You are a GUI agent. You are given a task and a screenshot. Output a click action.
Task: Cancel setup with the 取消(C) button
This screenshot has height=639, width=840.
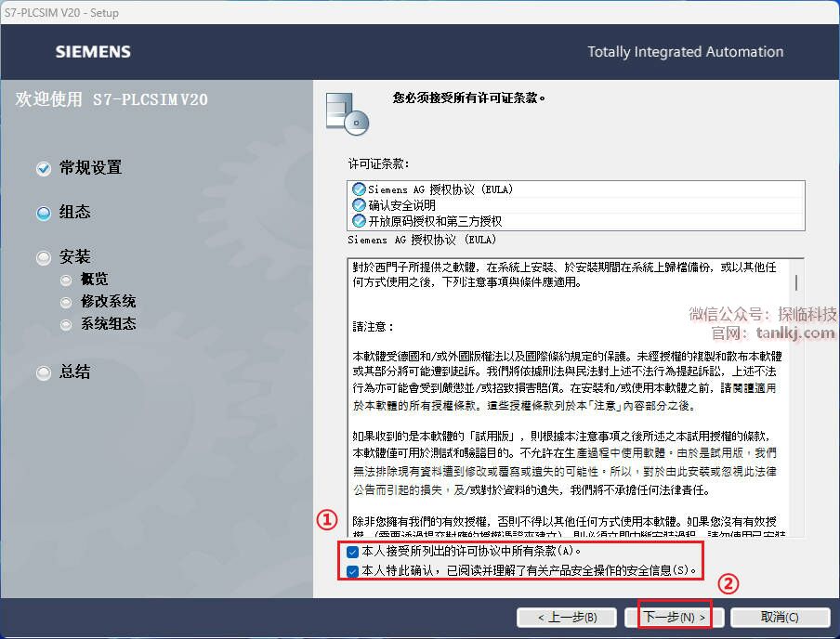[x=780, y=617]
